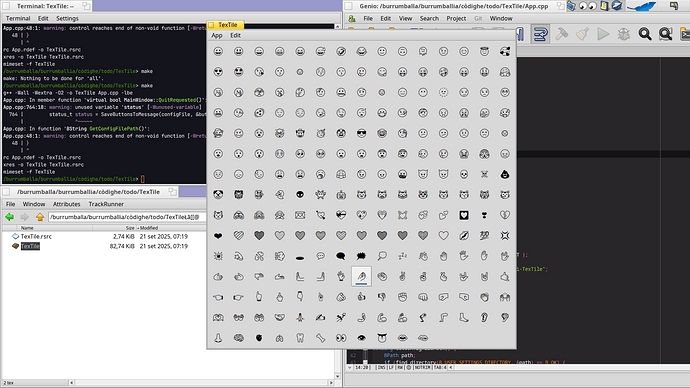The image size is (690, 388).
Task: Click Genio's broom clean icon
Action: (582, 34)
